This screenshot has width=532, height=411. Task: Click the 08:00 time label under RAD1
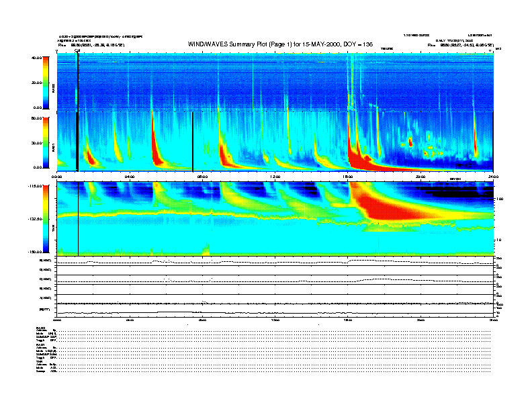click(202, 177)
